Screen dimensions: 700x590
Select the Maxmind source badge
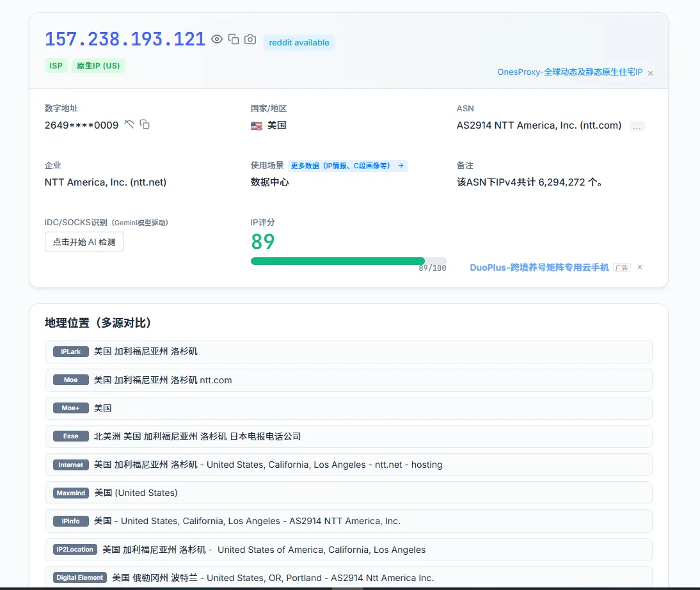pos(70,493)
